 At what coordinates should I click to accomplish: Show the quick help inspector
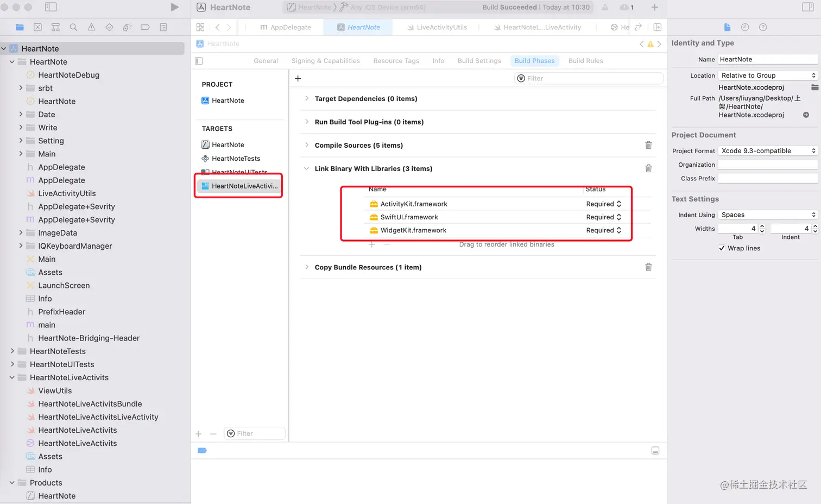[x=763, y=27]
